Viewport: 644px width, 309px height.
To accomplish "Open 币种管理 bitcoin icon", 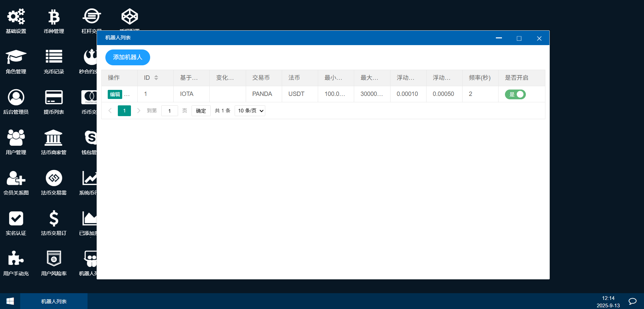I will pyautogui.click(x=54, y=17).
